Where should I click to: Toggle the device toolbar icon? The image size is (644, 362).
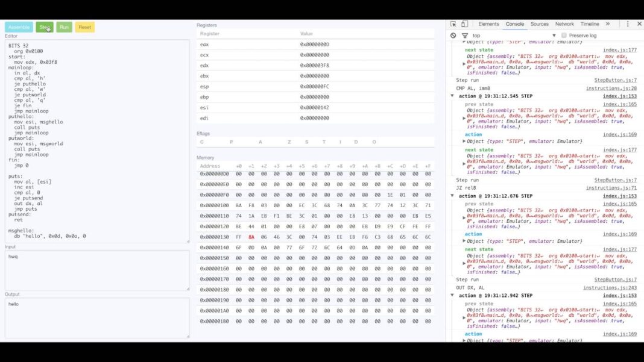(x=464, y=24)
